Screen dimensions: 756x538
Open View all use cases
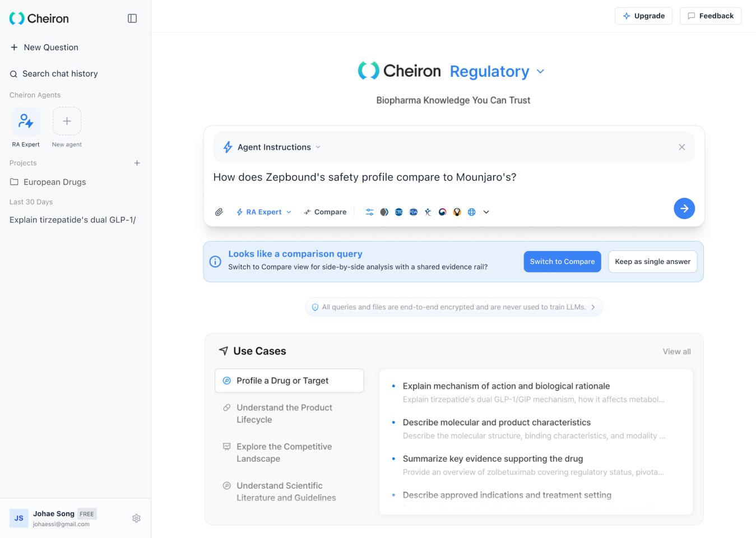click(x=677, y=352)
